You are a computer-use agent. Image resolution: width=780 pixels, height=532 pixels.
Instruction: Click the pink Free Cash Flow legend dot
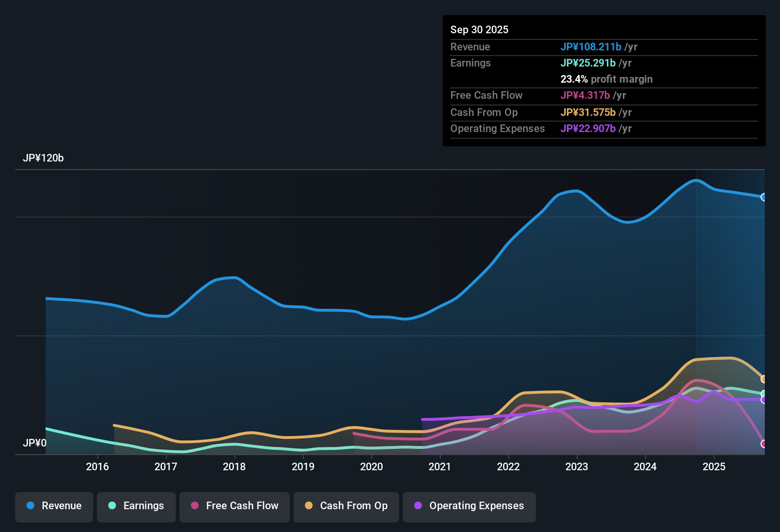click(x=195, y=506)
